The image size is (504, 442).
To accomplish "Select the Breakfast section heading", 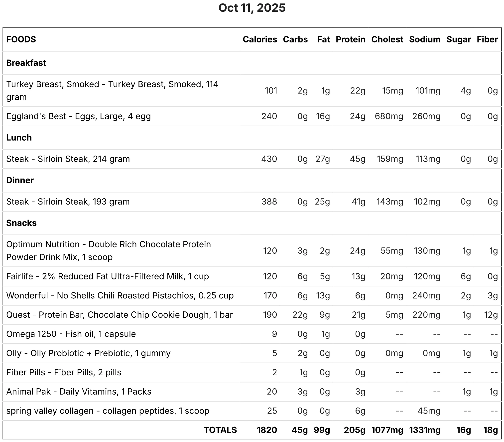I will [26, 63].
